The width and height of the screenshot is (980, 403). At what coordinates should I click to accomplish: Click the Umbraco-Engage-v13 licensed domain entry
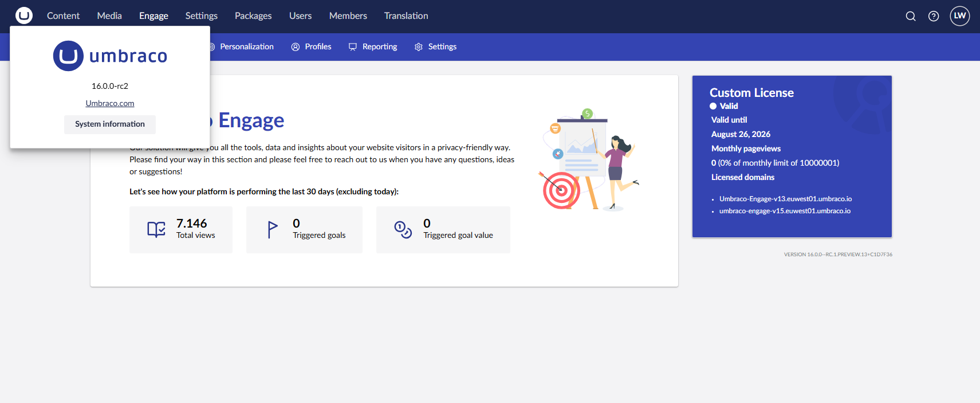[x=785, y=199]
